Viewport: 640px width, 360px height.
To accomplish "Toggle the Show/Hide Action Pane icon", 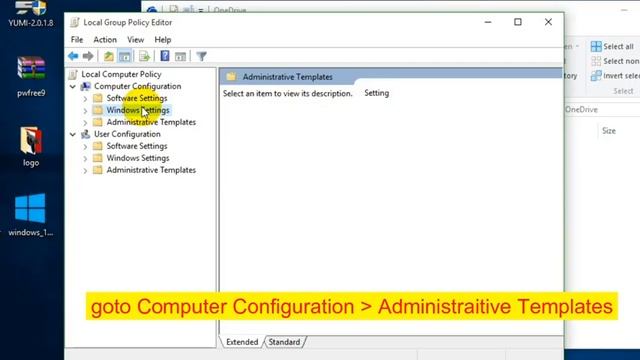I will tap(180, 56).
